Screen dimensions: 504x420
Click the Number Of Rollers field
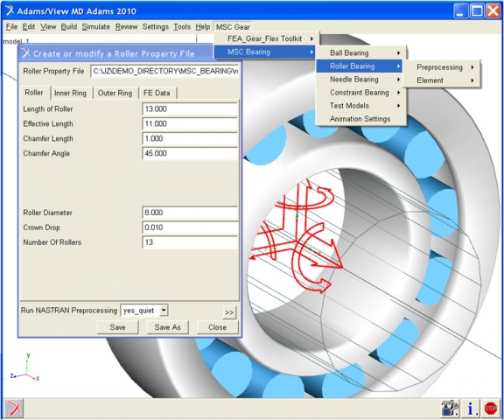(190, 242)
